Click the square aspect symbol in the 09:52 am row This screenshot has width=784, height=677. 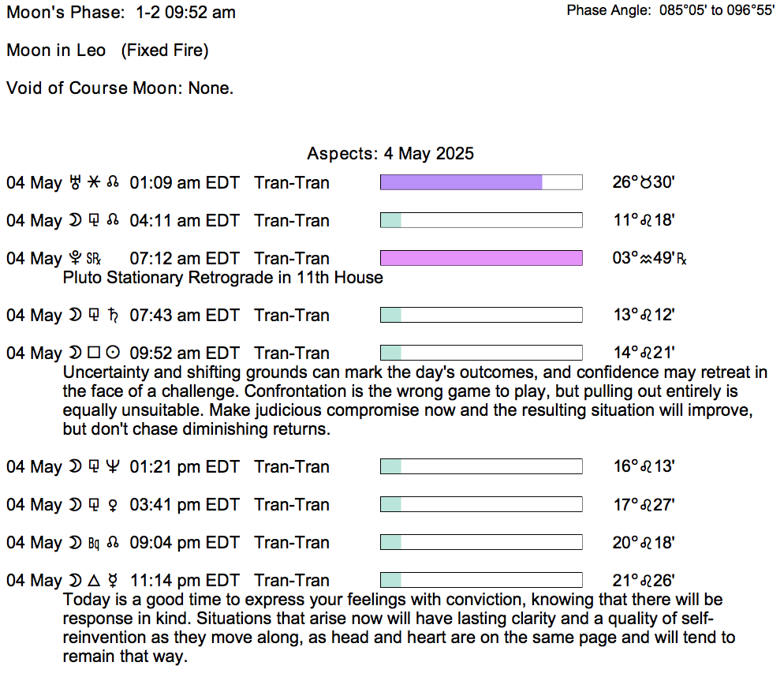(x=95, y=353)
